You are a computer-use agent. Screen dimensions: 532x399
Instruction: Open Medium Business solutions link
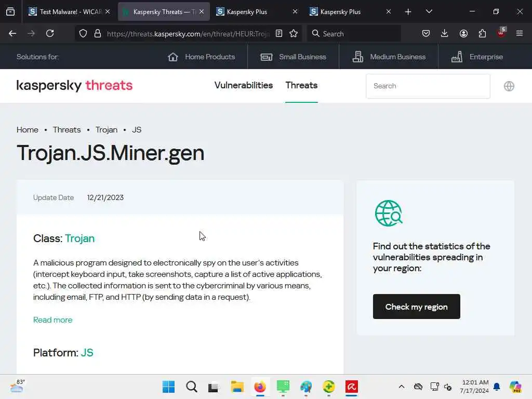(389, 57)
